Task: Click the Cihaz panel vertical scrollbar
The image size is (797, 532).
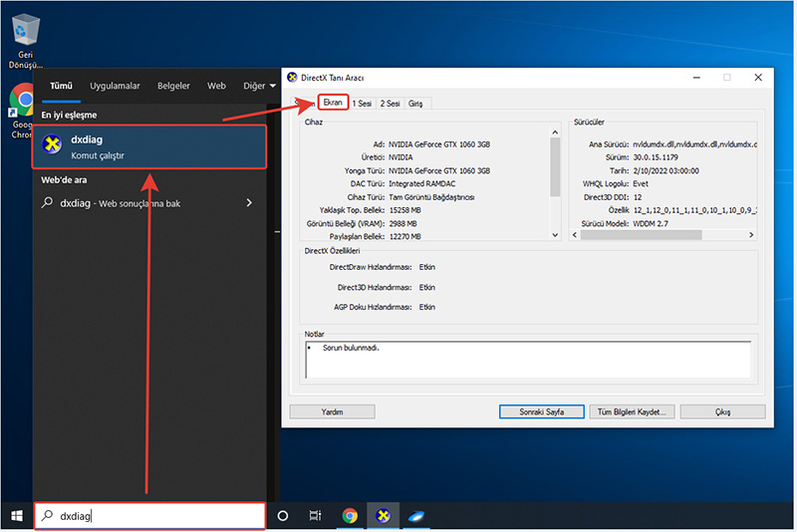Action: click(555, 169)
